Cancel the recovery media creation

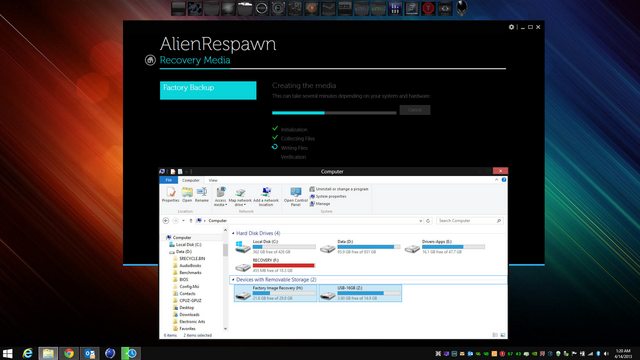(x=415, y=110)
